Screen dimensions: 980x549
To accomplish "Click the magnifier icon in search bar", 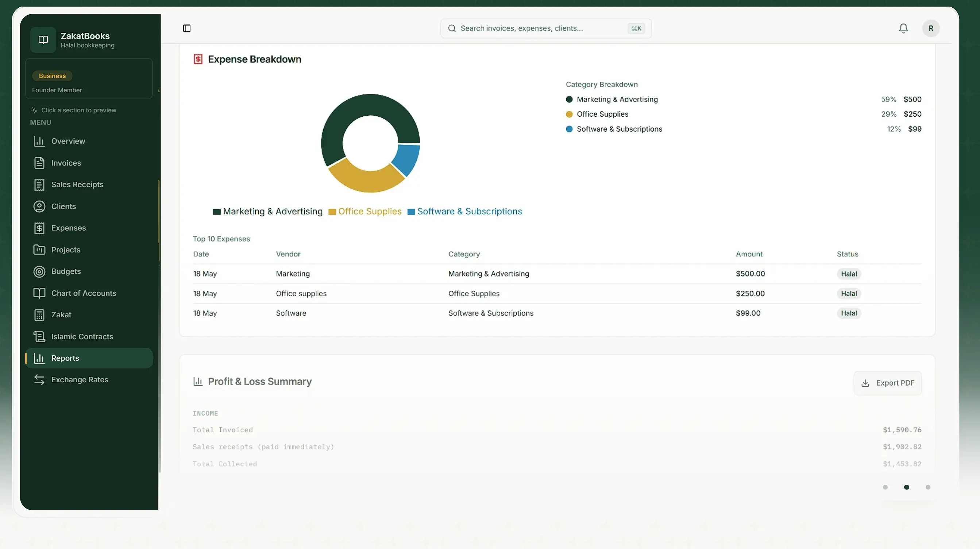I will 452,28.
